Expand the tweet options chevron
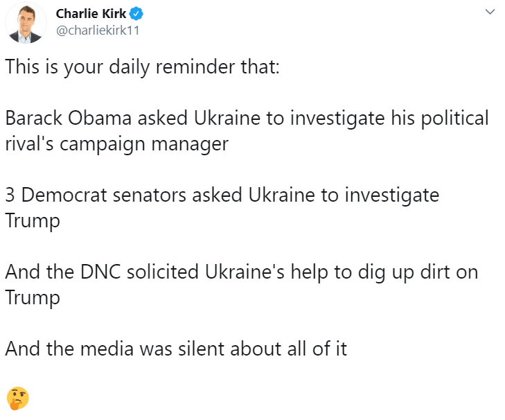Image resolution: width=505 pixels, height=420 pixels. (490, 12)
